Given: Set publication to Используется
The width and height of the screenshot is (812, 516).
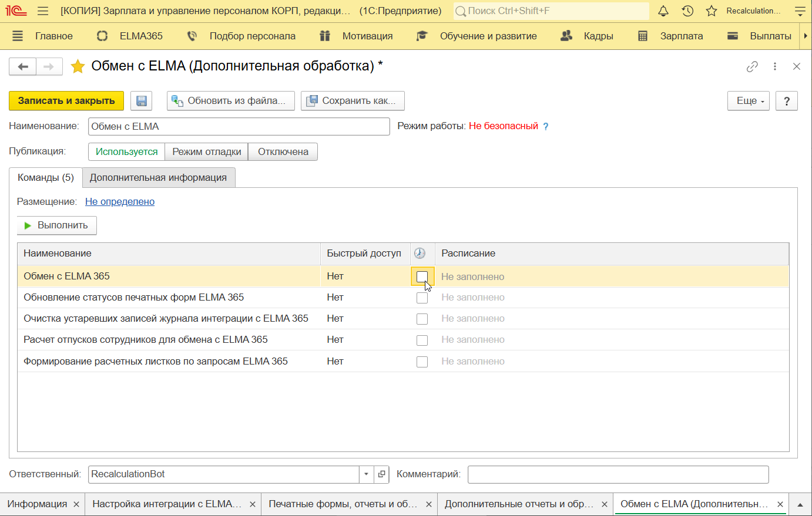Looking at the screenshot, I should coord(127,151).
